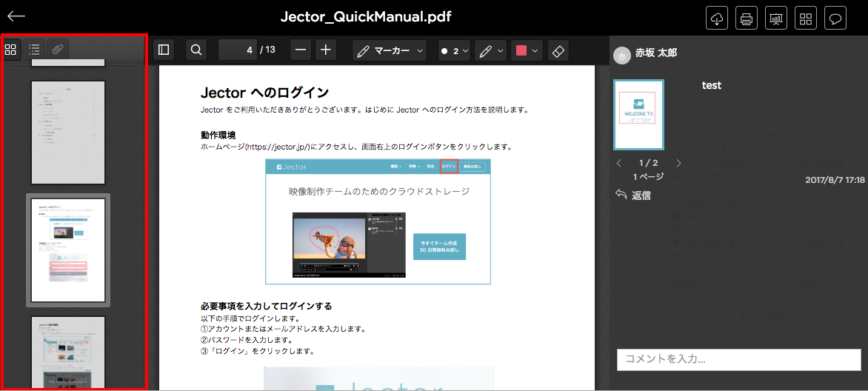
Task: Click the 無料お試し button in embedded page
Action: (x=473, y=166)
